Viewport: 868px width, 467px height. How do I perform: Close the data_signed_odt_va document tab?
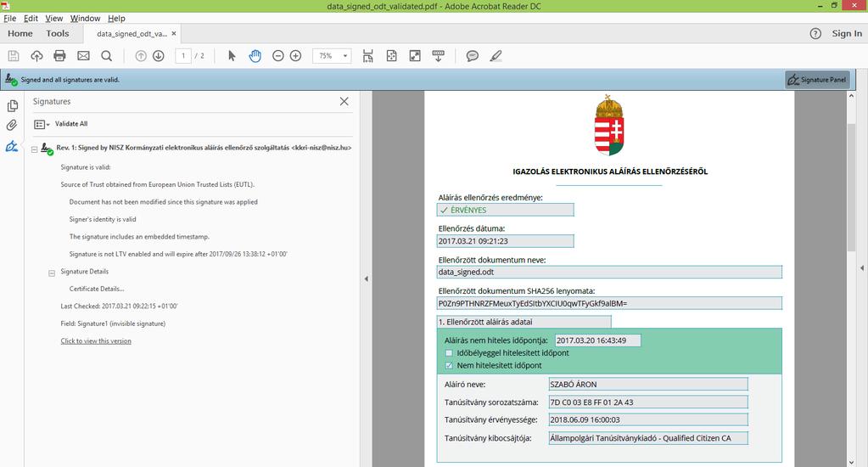pos(174,34)
